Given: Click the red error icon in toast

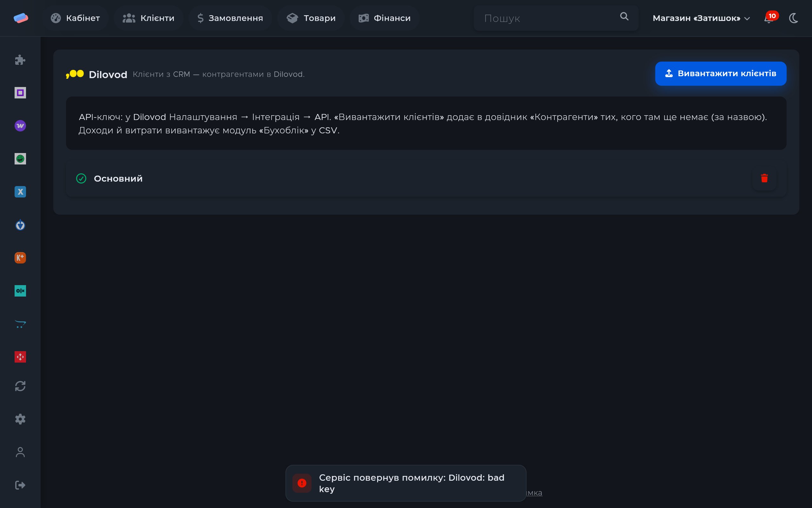Looking at the screenshot, I should click(x=302, y=483).
